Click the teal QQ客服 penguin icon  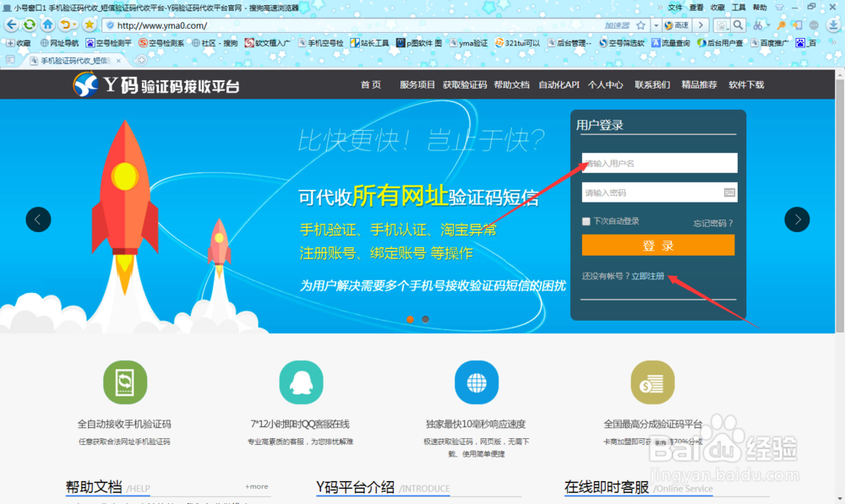tap(301, 382)
